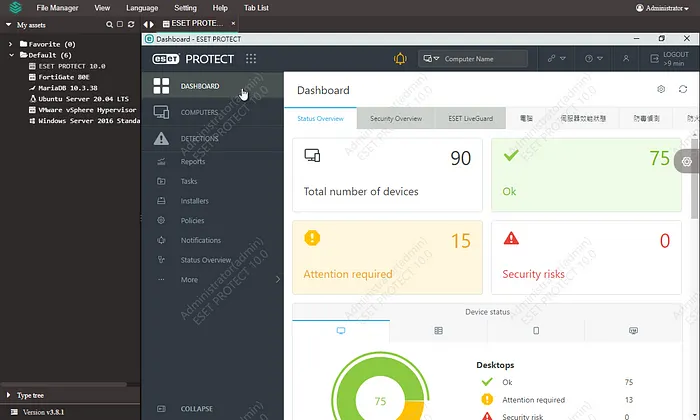Open the Detections section
Image resolution: width=700 pixels, height=420 pixels.
[212, 138]
